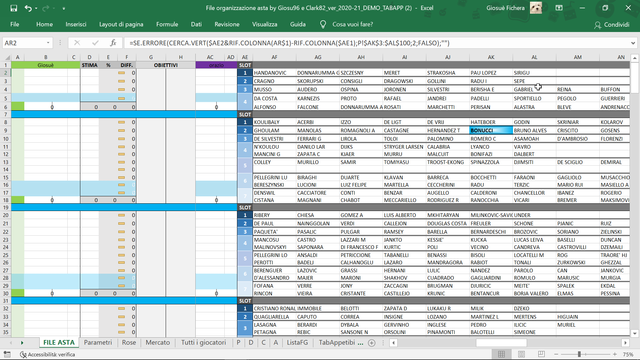Click the Name Box showing AR2
The width and height of the screenshot is (640, 360).
24,43
